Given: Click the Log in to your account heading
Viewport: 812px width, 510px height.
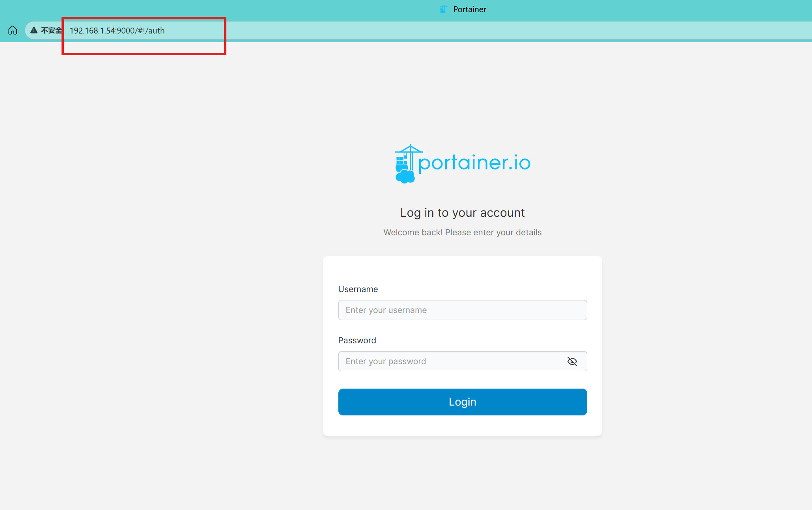Looking at the screenshot, I should (462, 213).
